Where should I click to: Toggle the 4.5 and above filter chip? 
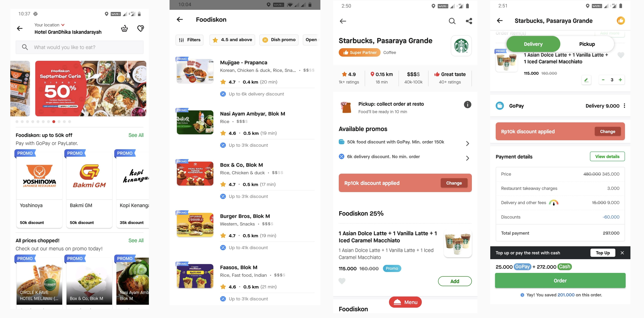pyautogui.click(x=232, y=40)
